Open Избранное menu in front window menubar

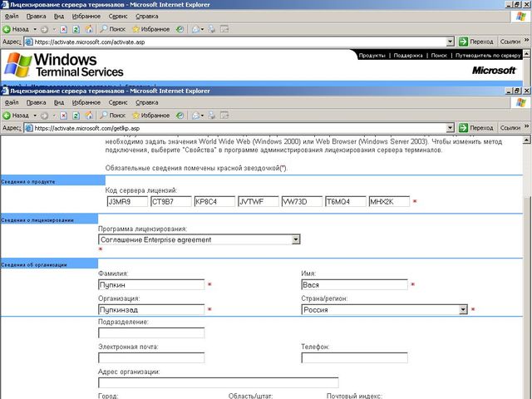[x=86, y=102]
